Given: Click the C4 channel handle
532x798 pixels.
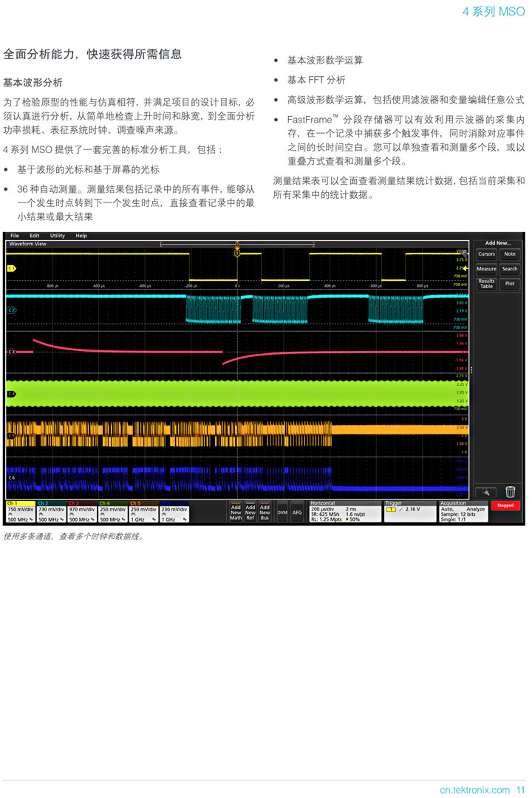Looking at the screenshot, I should click(11, 393).
